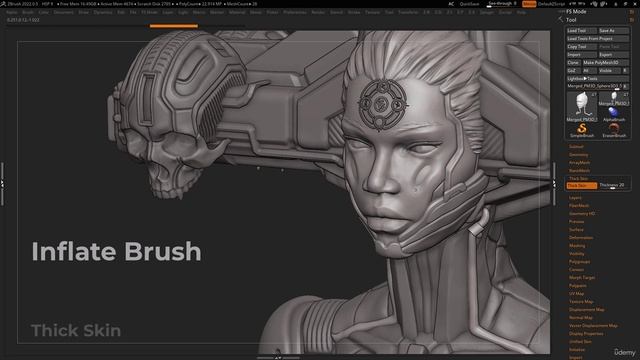Image resolution: width=640 pixels, height=360 pixels.
Task: Toggle the Menus button in the title bar
Action: (529, 4)
